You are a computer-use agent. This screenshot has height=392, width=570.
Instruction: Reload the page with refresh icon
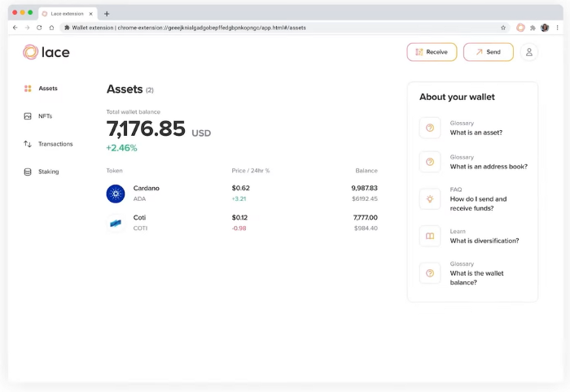(x=39, y=28)
